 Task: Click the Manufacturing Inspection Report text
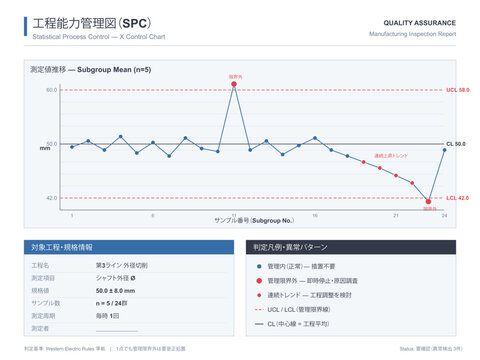coord(412,34)
